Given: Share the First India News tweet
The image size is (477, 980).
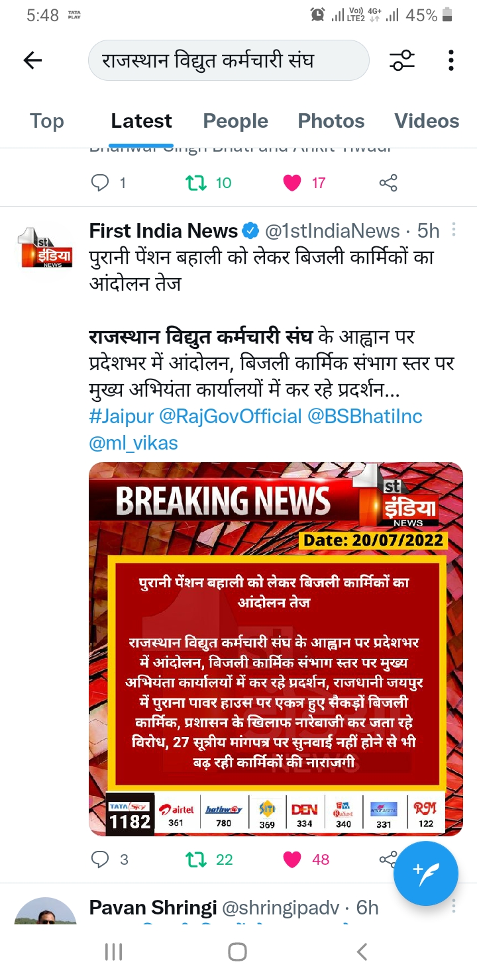Looking at the screenshot, I should (386, 859).
